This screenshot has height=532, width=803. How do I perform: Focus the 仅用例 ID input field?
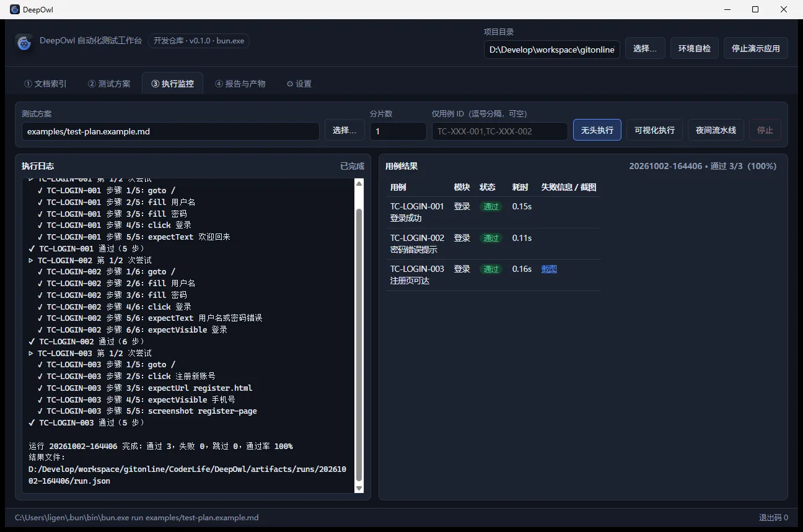click(x=499, y=131)
